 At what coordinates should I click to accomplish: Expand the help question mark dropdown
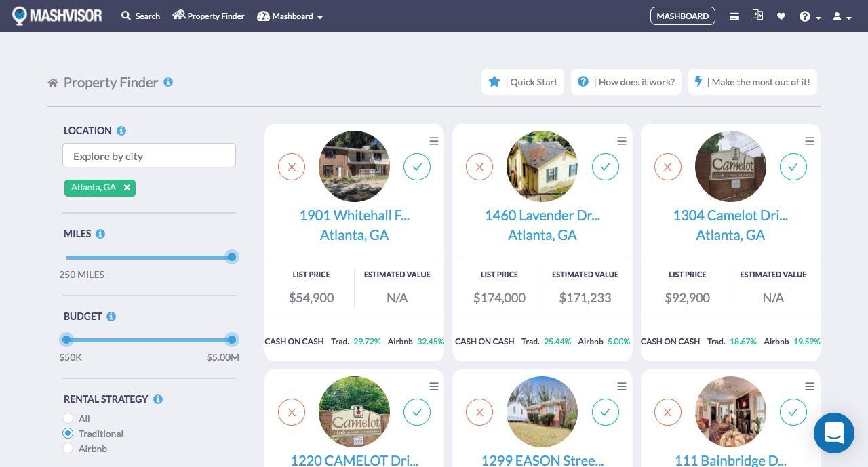pyautogui.click(x=808, y=16)
